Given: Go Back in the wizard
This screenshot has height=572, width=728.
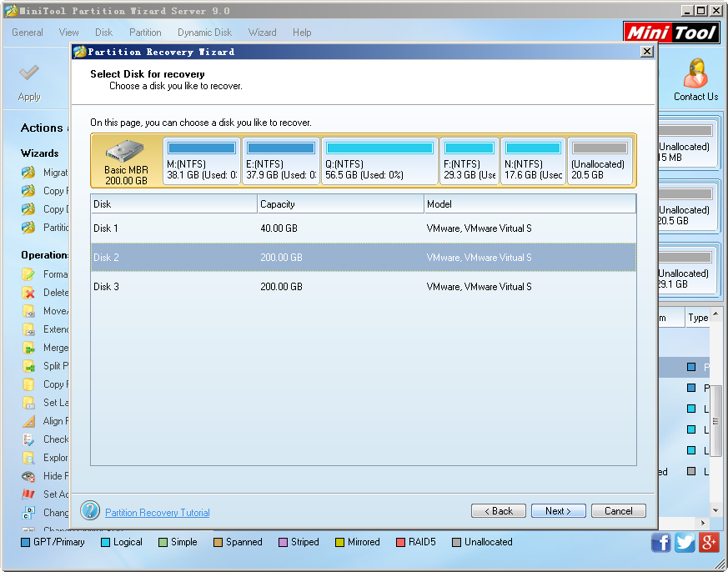Looking at the screenshot, I should (x=498, y=510).
